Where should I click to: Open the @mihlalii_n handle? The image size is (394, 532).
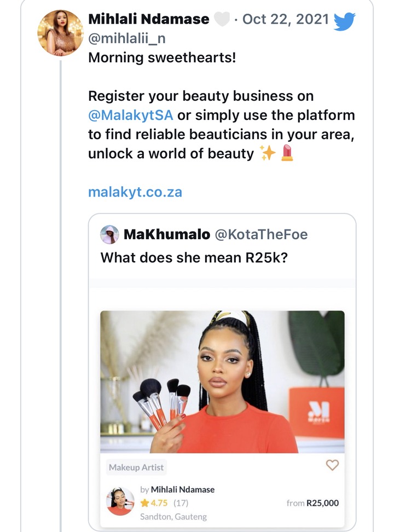click(127, 38)
